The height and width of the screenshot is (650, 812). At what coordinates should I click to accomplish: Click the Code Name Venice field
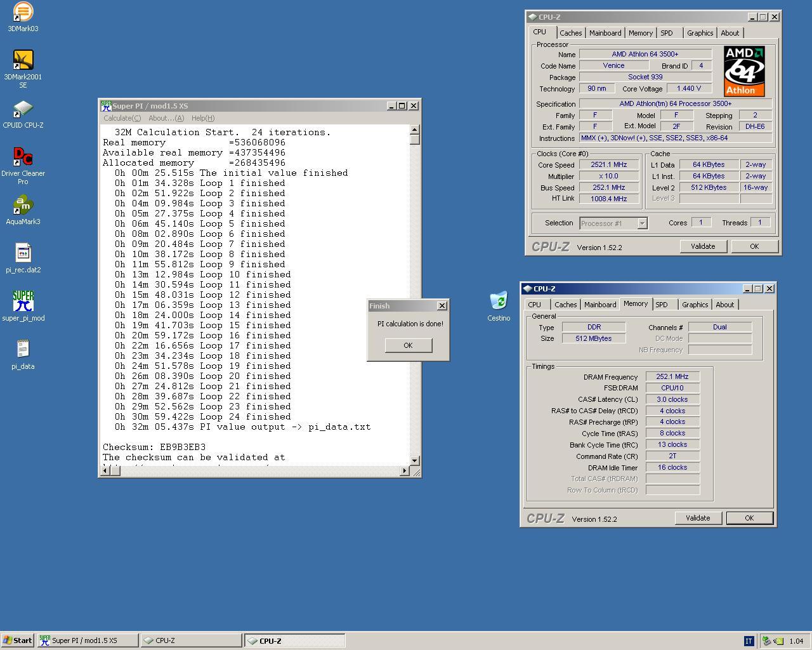coord(613,65)
